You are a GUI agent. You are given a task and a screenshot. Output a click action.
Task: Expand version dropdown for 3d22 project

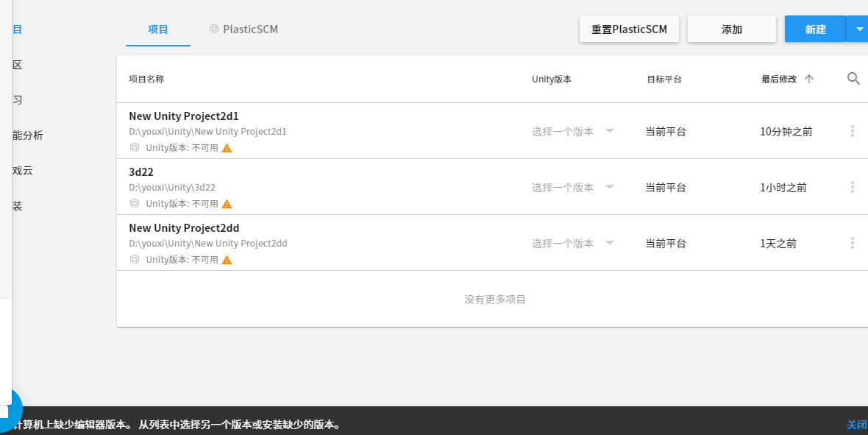(610, 187)
